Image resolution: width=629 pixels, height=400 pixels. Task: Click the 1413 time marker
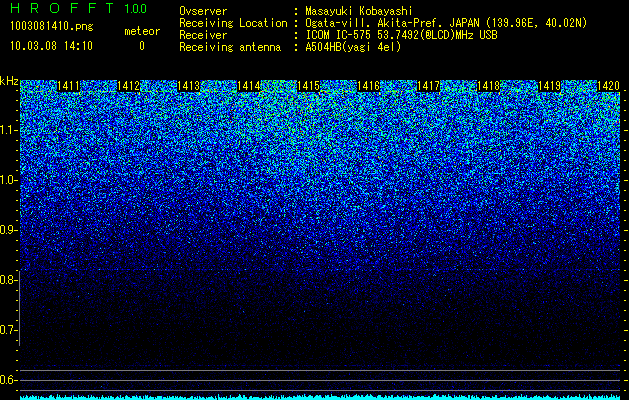189,86
